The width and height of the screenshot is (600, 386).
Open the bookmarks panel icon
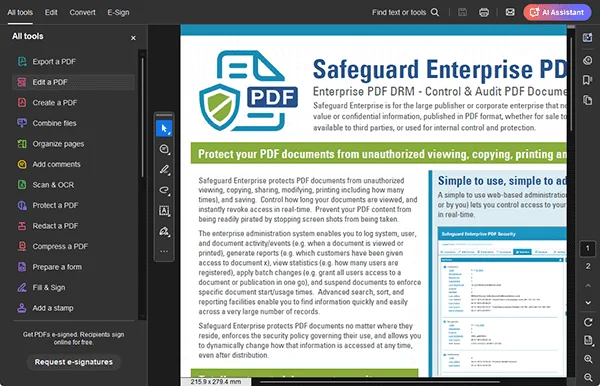click(x=587, y=80)
